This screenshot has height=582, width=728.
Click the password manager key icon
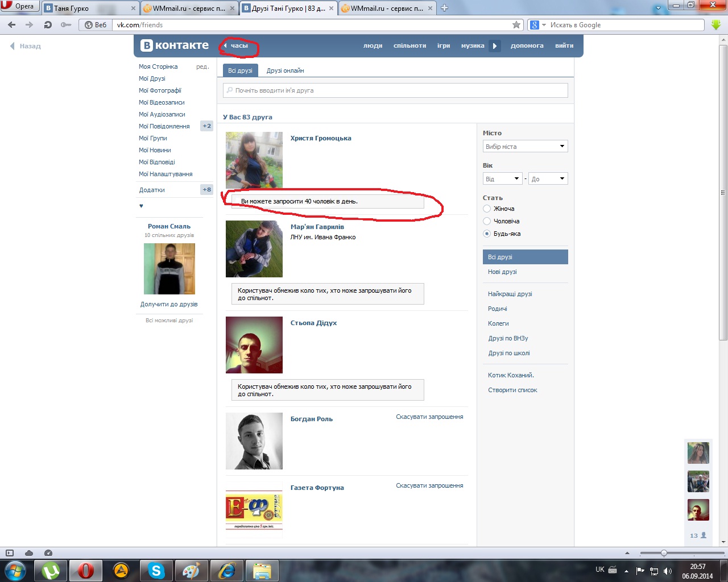click(66, 25)
